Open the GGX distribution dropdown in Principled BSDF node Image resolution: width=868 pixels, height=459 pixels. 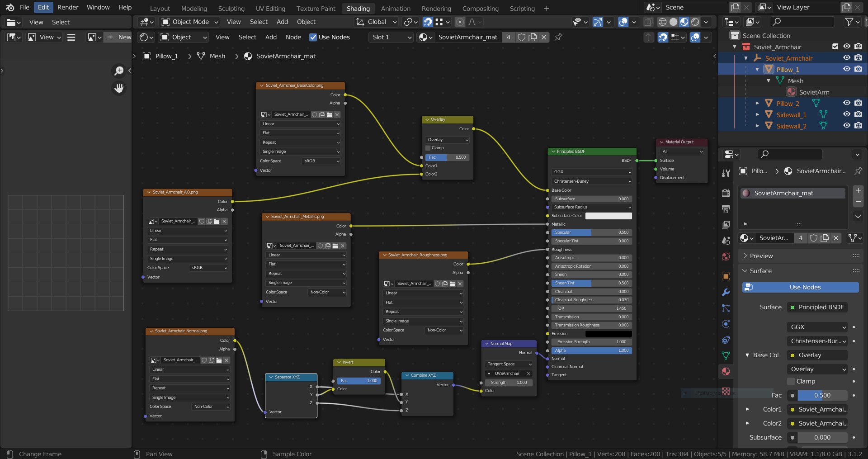591,172
